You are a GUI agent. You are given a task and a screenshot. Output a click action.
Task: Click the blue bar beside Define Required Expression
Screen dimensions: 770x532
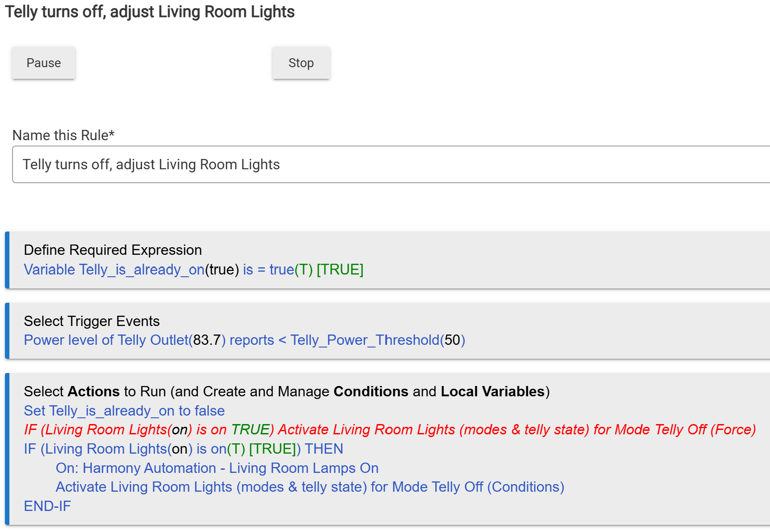click(7, 260)
